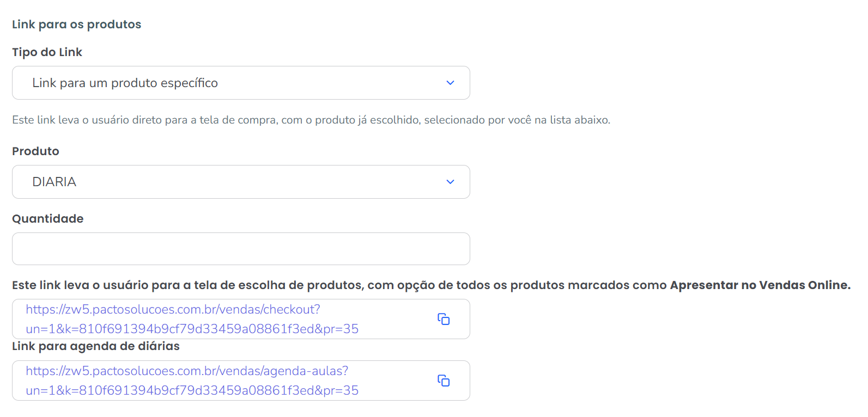
Task: Click the bold 'Apresentar no Vendas Online' text
Action: (760, 285)
